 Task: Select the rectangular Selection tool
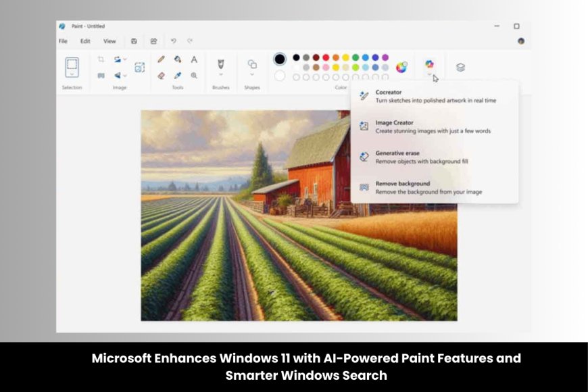(x=72, y=66)
